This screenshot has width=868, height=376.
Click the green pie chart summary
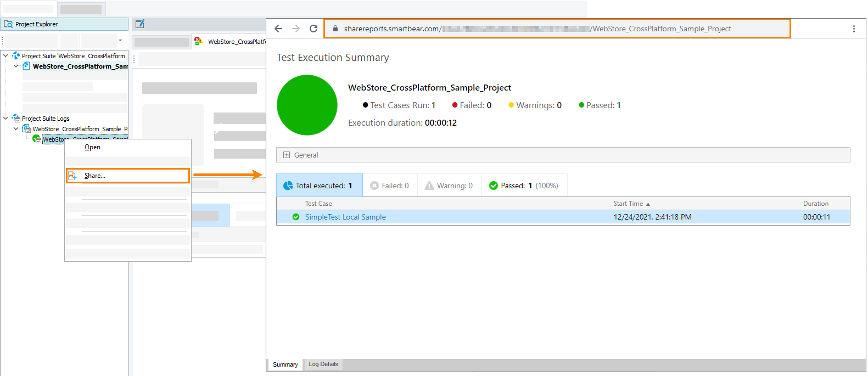[307, 105]
